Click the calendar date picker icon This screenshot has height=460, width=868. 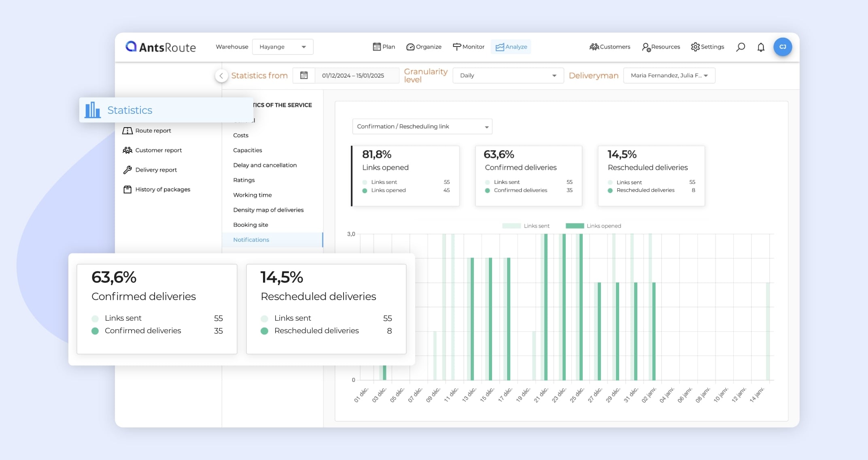(x=304, y=75)
